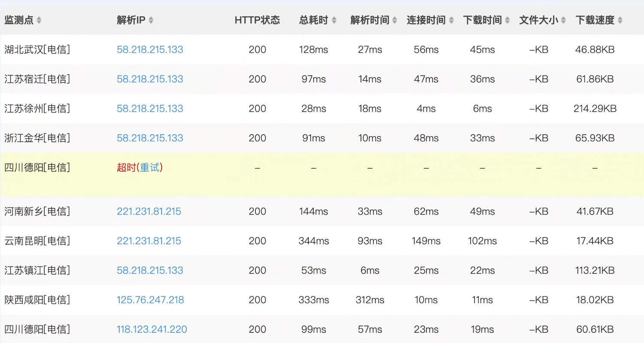Open IP link in 江苏镇江 row
This screenshot has height=343, width=644.
point(150,270)
